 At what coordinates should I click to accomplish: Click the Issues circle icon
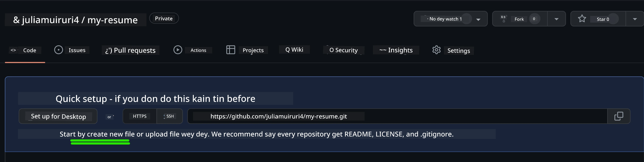click(x=58, y=50)
